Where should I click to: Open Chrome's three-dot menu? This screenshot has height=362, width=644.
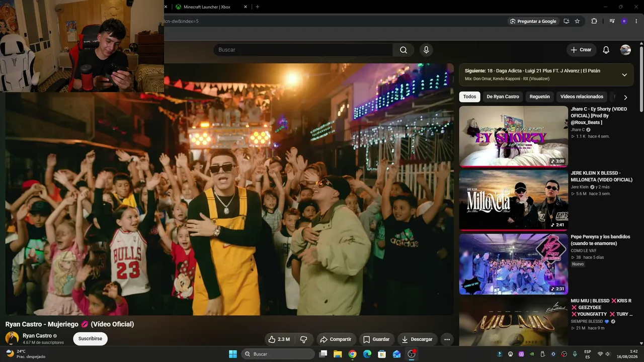click(x=635, y=21)
